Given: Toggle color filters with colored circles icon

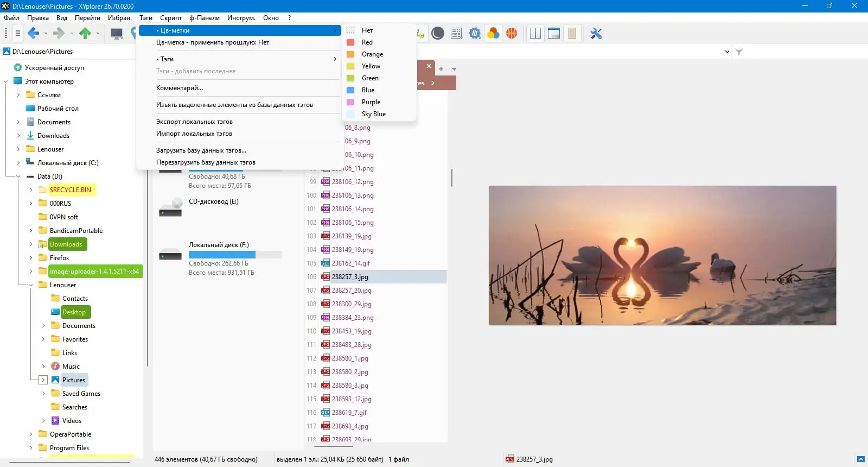Looking at the screenshot, I should pos(493,34).
